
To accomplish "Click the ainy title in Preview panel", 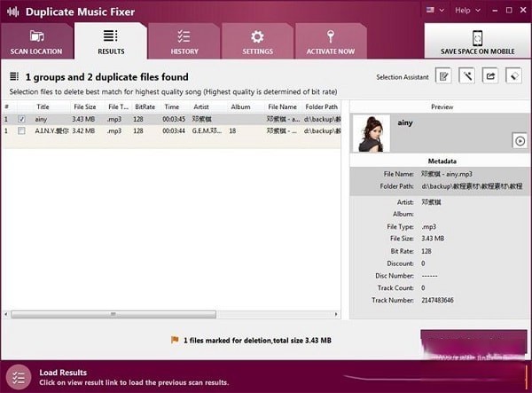I will (x=405, y=122).
